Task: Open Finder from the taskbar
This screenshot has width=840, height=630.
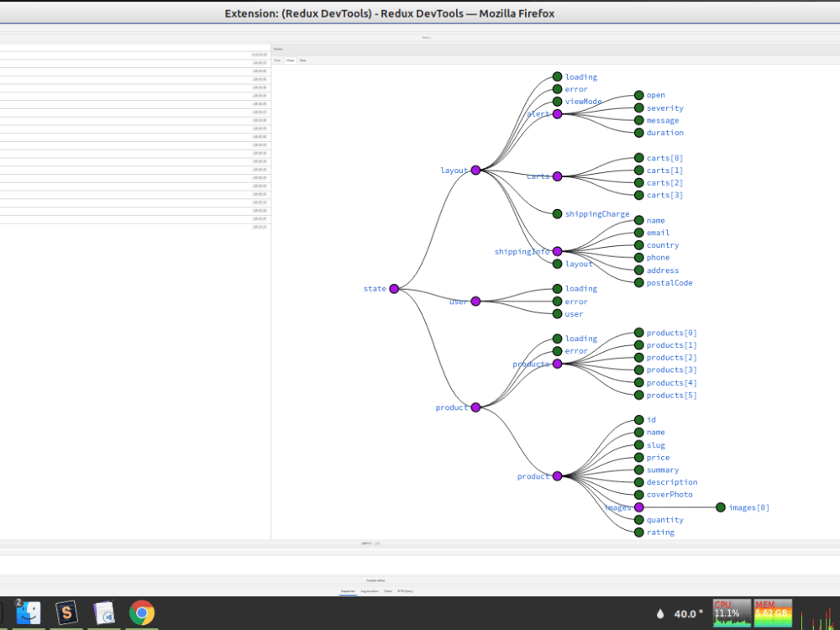Action: [x=29, y=613]
